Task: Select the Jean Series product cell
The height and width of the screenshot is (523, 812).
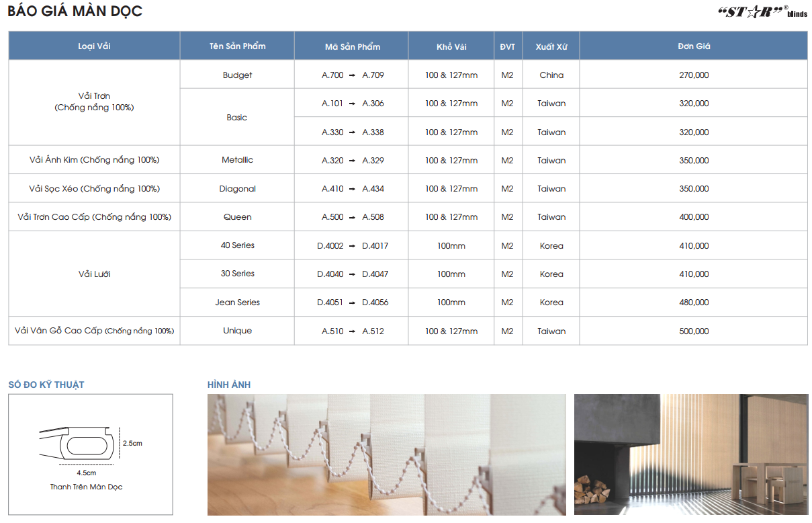Action: [x=237, y=303]
